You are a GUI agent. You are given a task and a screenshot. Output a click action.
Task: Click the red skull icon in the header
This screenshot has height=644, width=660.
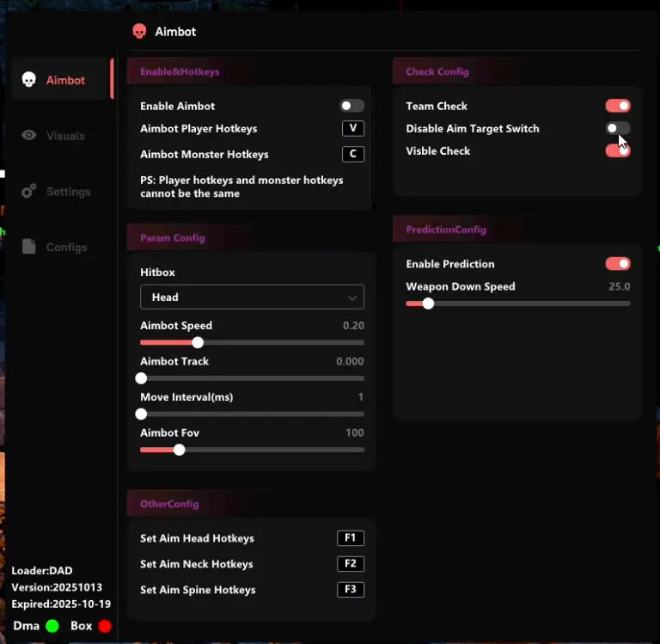click(x=139, y=32)
